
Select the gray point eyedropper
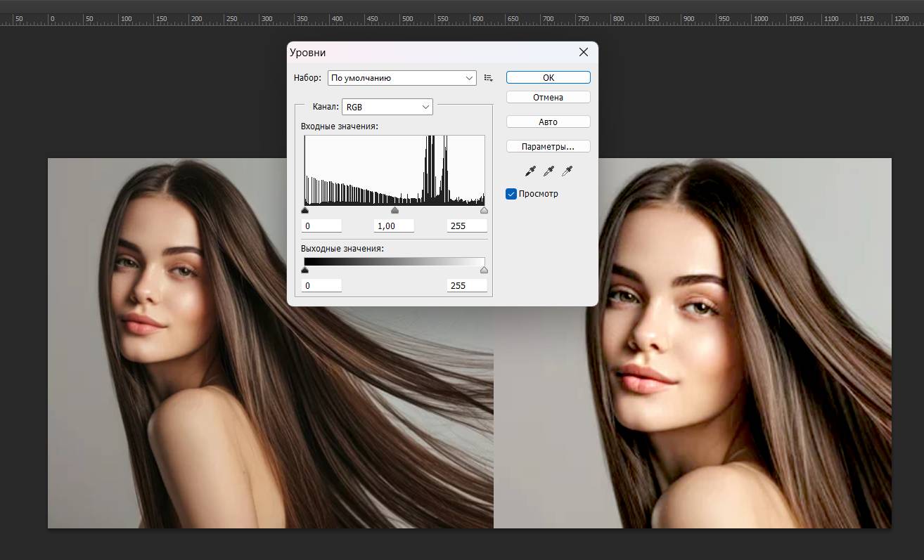548,171
